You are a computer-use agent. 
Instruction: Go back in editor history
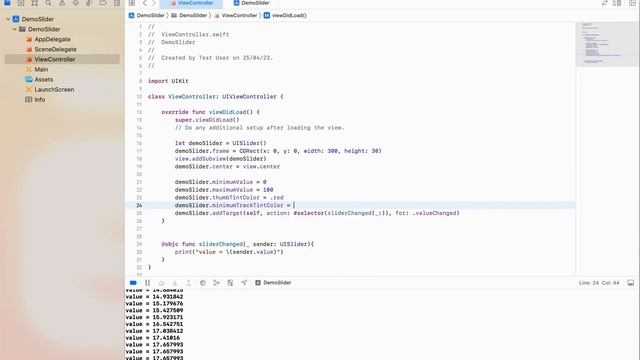pyautogui.click(x=145, y=3)
